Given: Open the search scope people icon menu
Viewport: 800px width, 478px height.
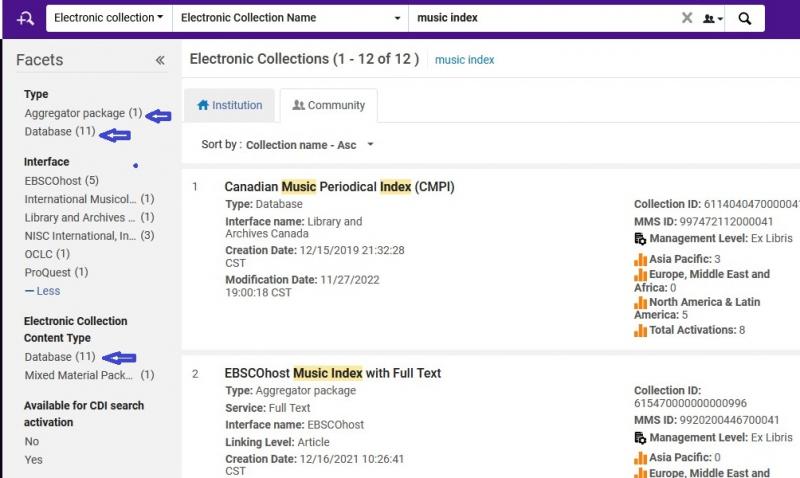Looking at the screenshot, I should [x=711, y=18].
